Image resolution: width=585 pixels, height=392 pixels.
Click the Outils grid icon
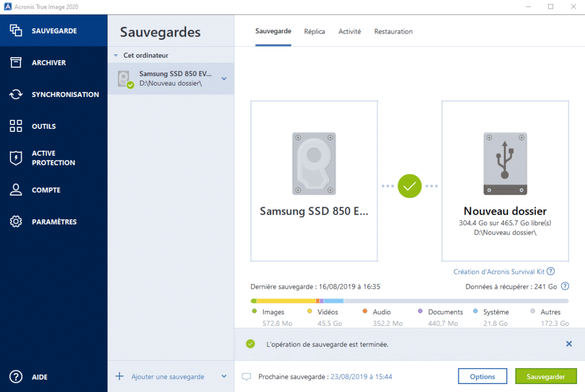point(15,126)
